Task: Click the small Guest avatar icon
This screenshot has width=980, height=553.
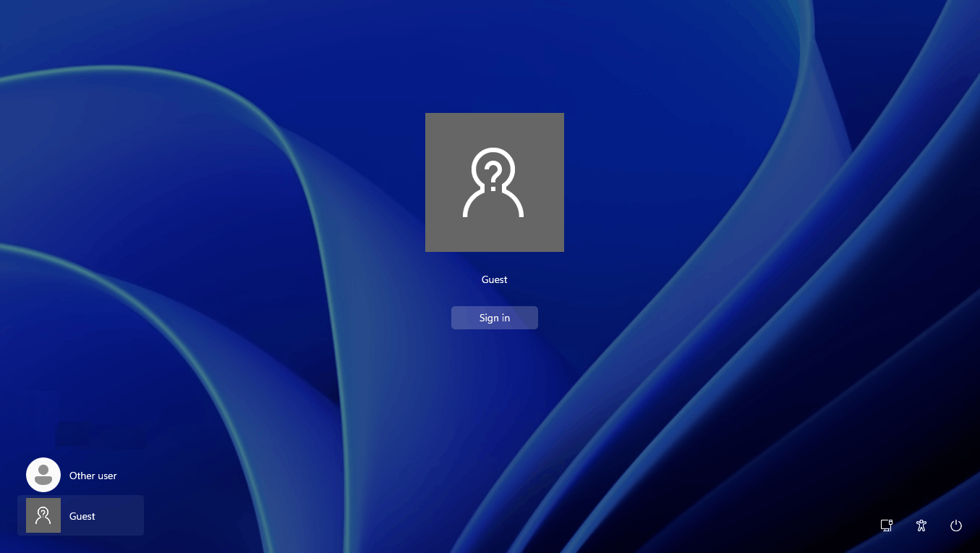Action: click(x=43, y=515)
